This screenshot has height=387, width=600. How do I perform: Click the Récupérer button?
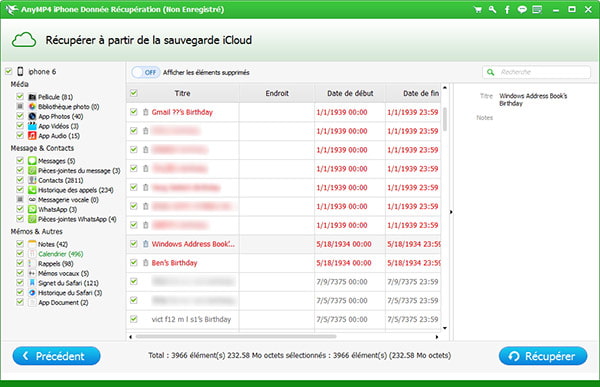click(543, 356)
